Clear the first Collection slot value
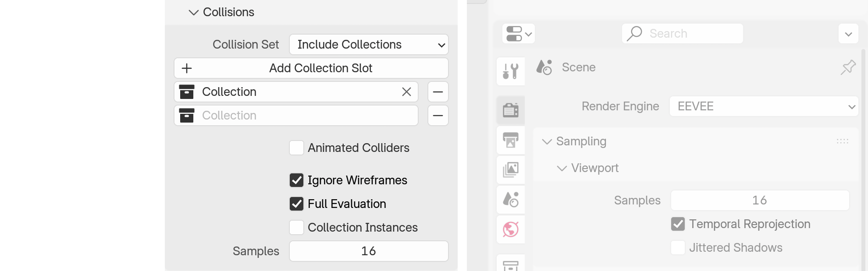Viewport: 868px width, 271px height. pyautogui.click(x=406, y=92)
